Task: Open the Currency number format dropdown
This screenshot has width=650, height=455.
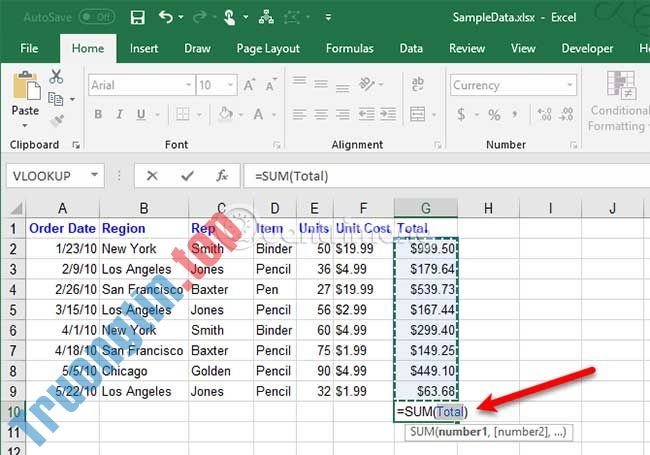Action: coord(570,85)
